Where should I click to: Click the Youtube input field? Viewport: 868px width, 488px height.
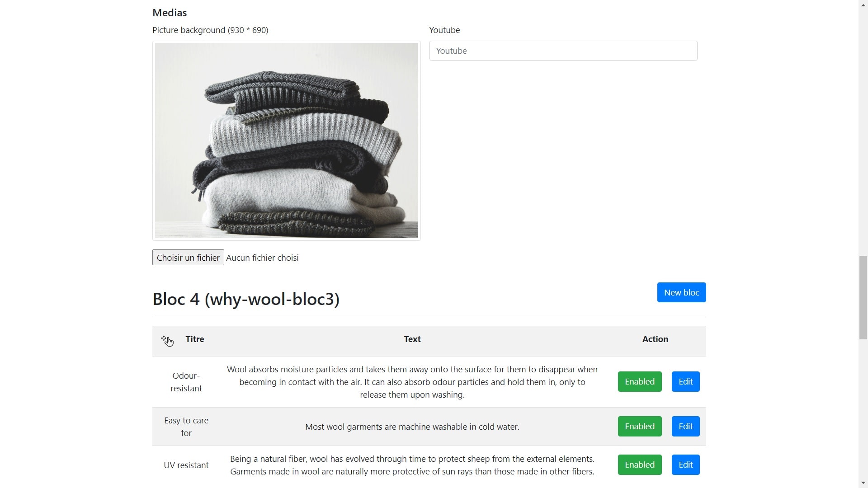(x=563, y=51)
